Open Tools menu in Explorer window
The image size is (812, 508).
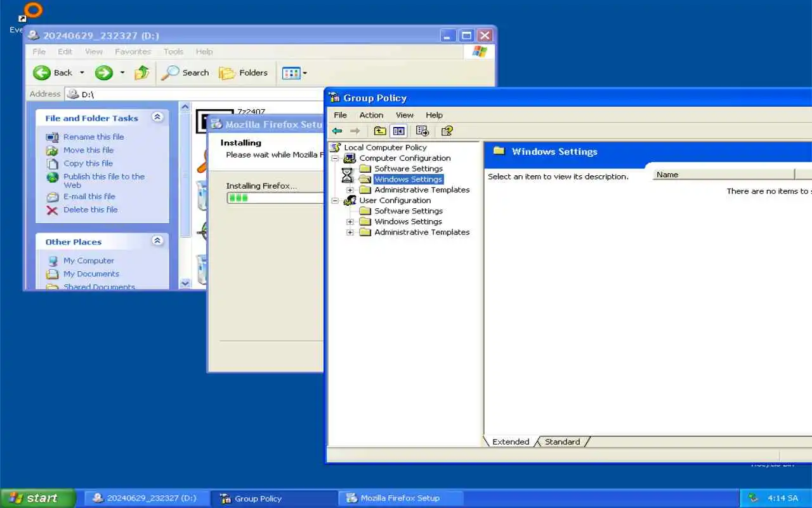(x=173, y=51)
